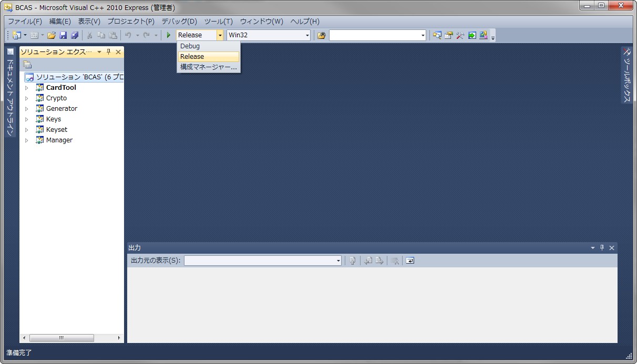Open the output source dropdown

coord(338,261)
